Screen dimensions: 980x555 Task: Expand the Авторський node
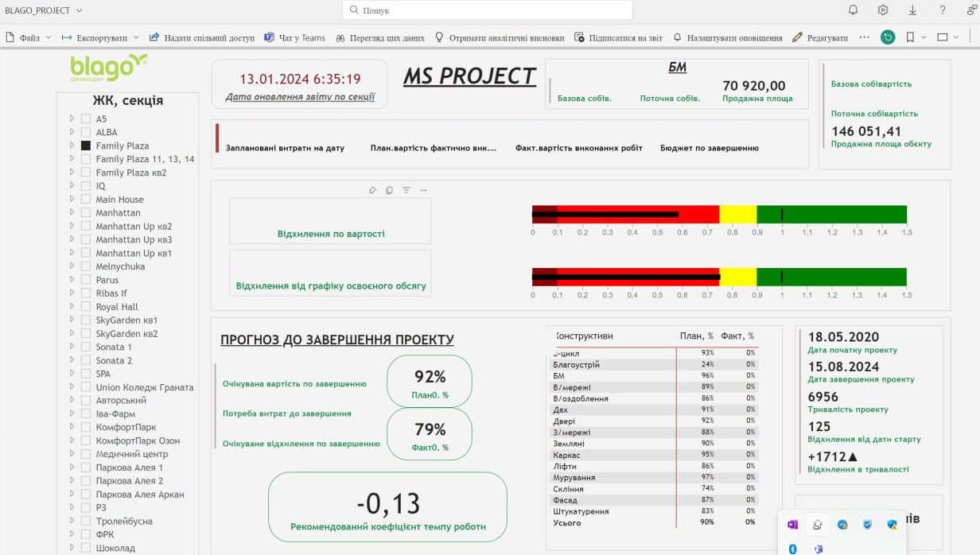click(x=72, y=401)
